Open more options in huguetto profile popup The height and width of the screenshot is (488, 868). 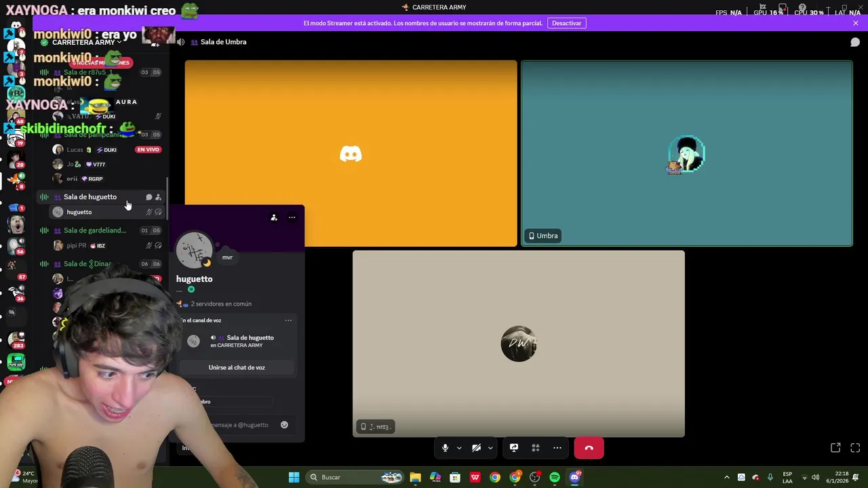point(292,218)
